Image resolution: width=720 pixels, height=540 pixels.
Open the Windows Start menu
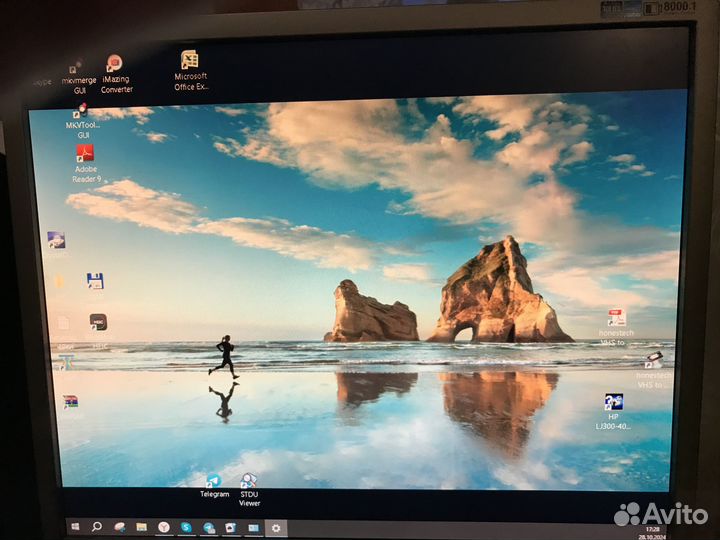coord(75,527)
